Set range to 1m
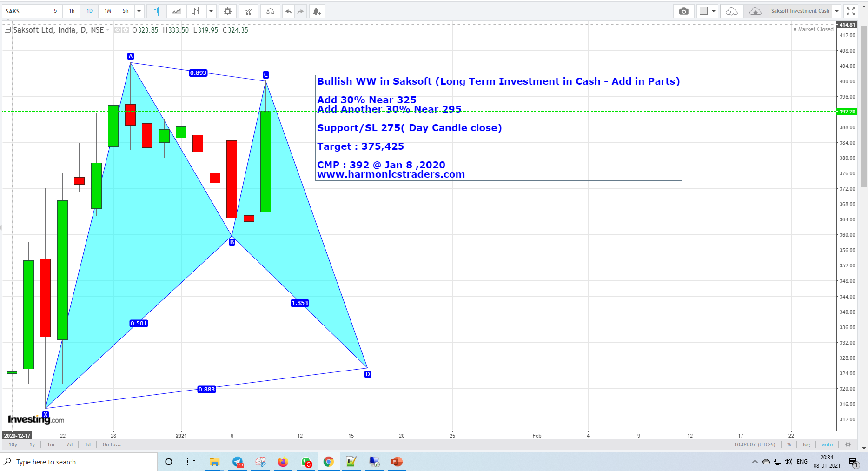 click(51, 445)
